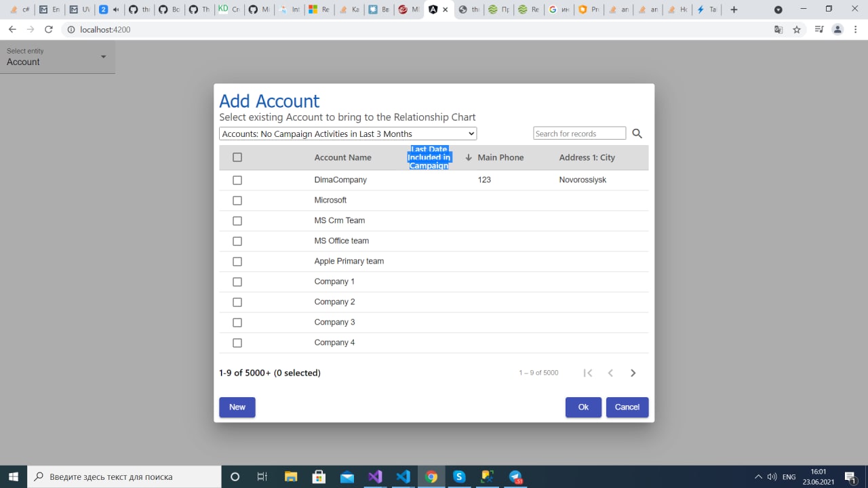The image size is (868, 488).
Task: Switch to the Microsoft-logo browser tab
Action: pos(319,9)
